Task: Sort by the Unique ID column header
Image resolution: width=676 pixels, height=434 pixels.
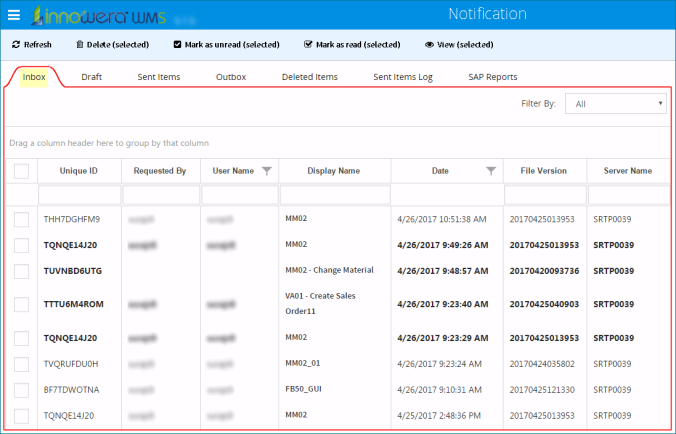Action: [79, 171]
